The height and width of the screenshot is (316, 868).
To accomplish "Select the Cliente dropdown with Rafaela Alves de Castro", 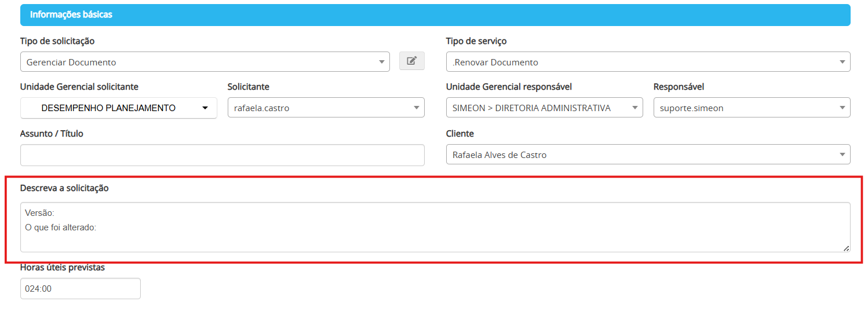I will click(x=647, y=155).
